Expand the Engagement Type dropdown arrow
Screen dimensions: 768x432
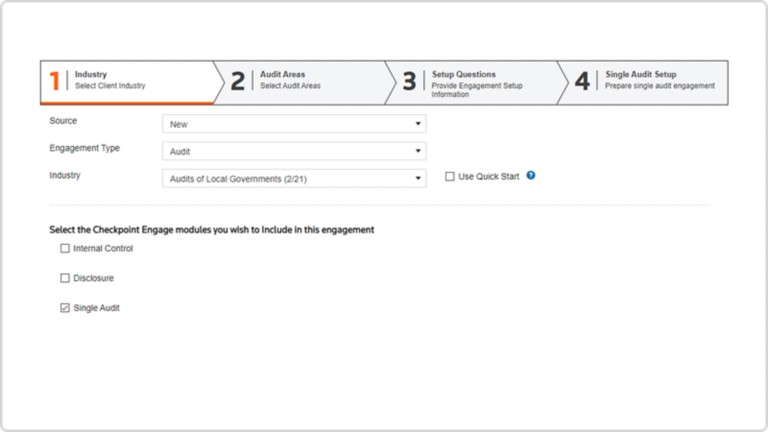[x=418, y=151]
